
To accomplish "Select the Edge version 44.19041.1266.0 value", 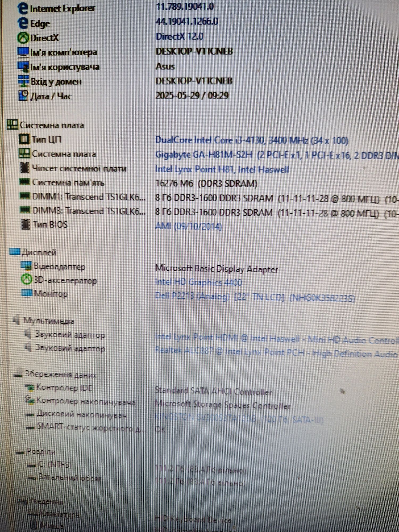I will [x=187, y=21].
